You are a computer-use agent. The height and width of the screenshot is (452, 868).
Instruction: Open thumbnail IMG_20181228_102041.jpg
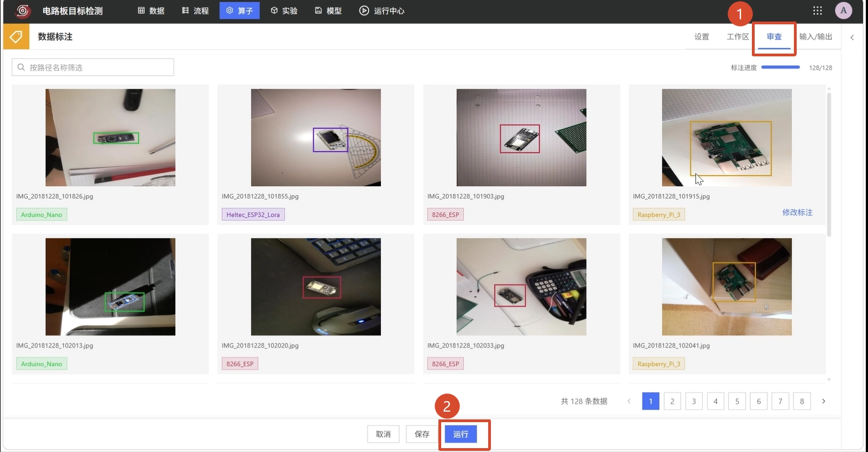tap(727, 287)
